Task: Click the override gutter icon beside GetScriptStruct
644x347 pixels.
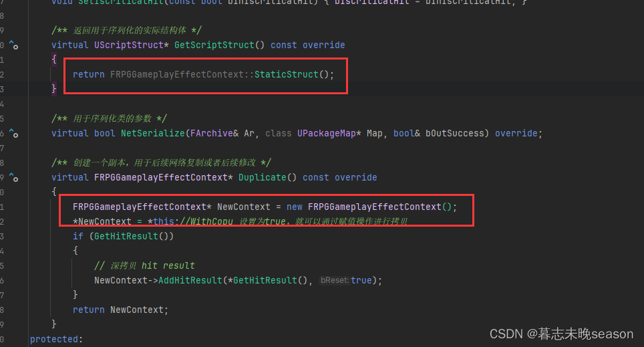Action: 13,45
